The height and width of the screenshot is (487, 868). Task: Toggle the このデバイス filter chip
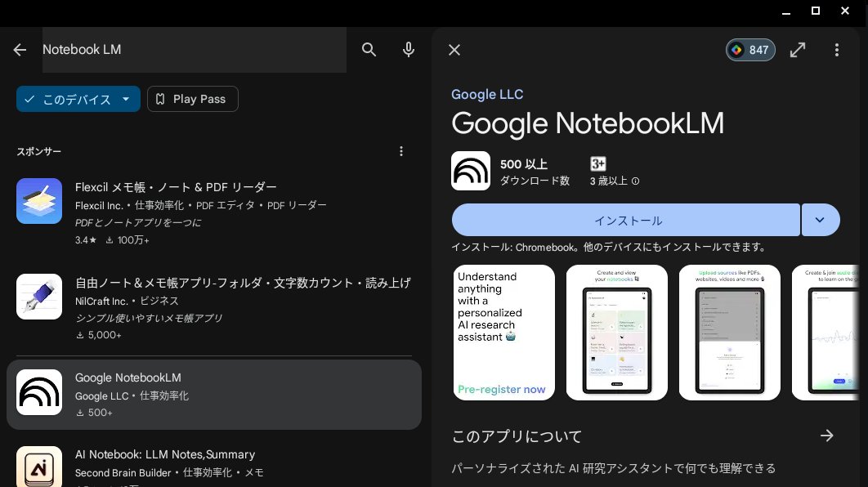coord(78,99)
